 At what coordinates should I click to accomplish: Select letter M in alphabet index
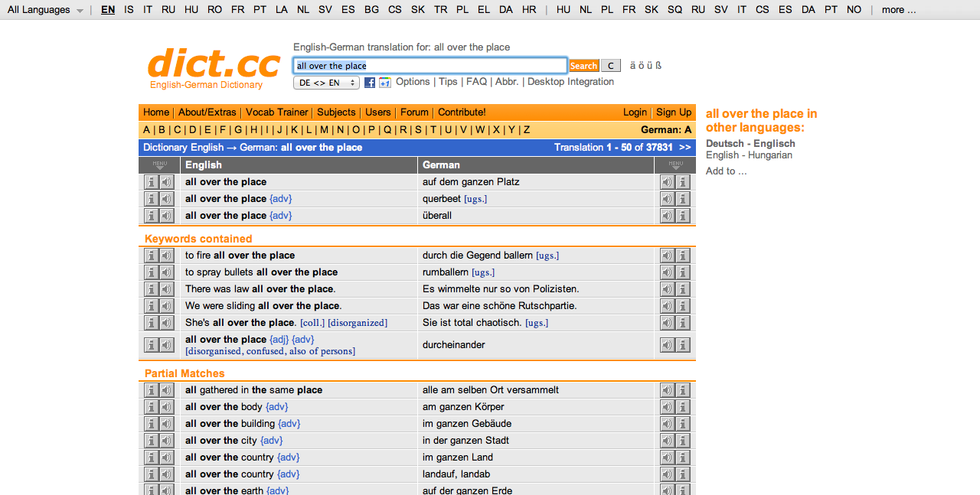tap(324, 130)
